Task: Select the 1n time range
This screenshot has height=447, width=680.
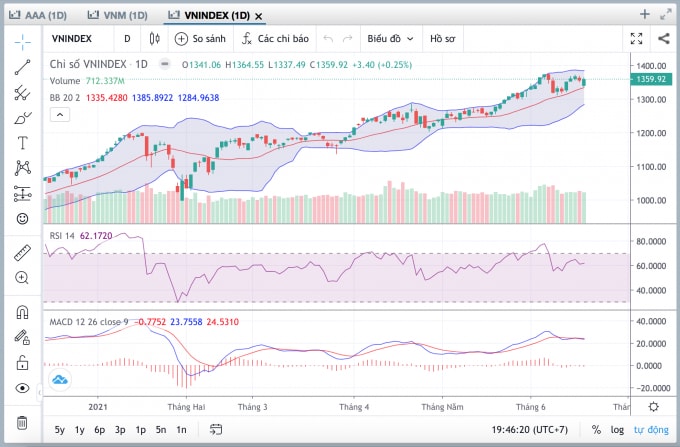Action: click(x=181, y=430)
